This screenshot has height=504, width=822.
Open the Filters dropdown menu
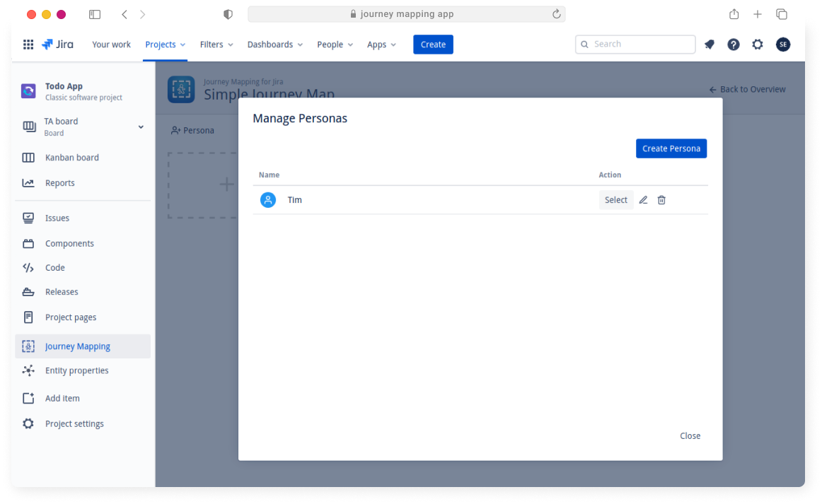tap(216, 45)
